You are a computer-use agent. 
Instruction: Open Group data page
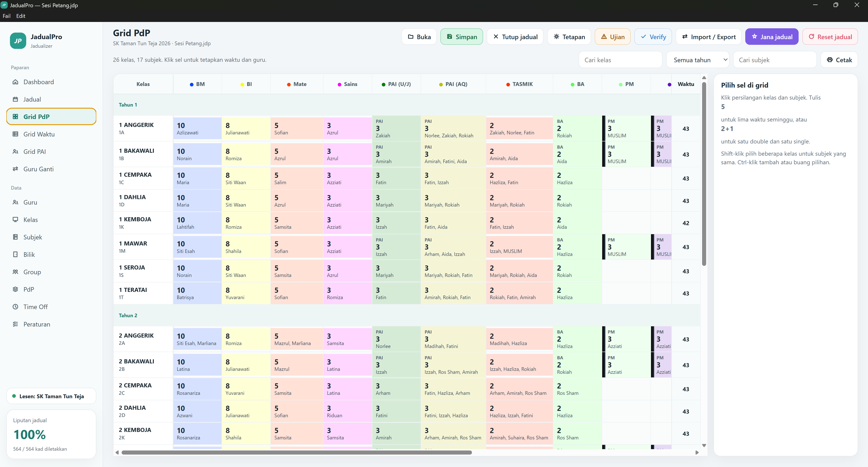coord(51,272)
